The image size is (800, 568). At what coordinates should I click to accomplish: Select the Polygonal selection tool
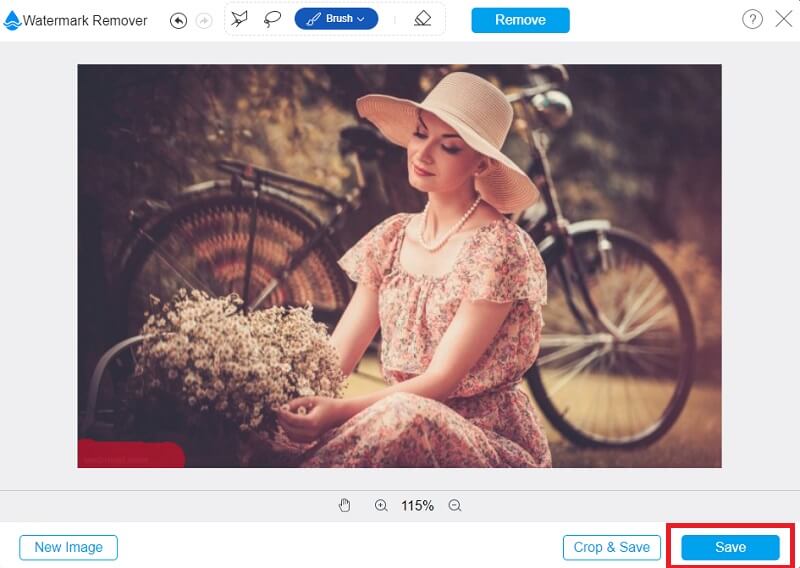[x=240, y=19]
